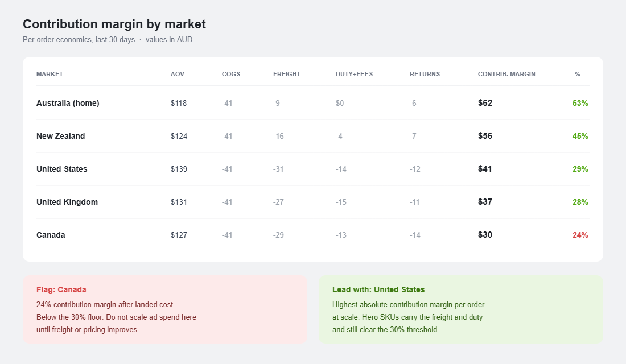Click Australia's AOV value $118
The width and height of the screenshot is (626, 364).
pos(179,103)
